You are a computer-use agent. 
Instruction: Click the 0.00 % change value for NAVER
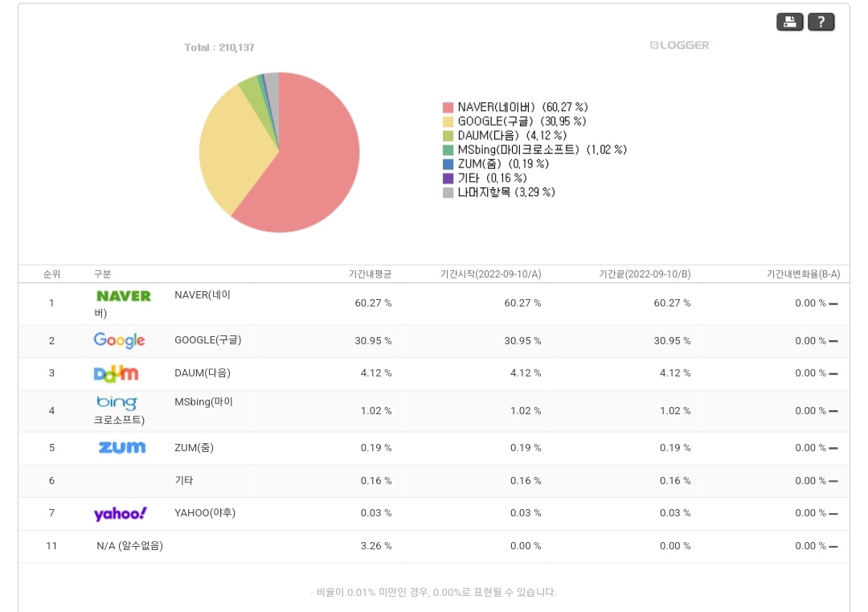coord(810,303)
